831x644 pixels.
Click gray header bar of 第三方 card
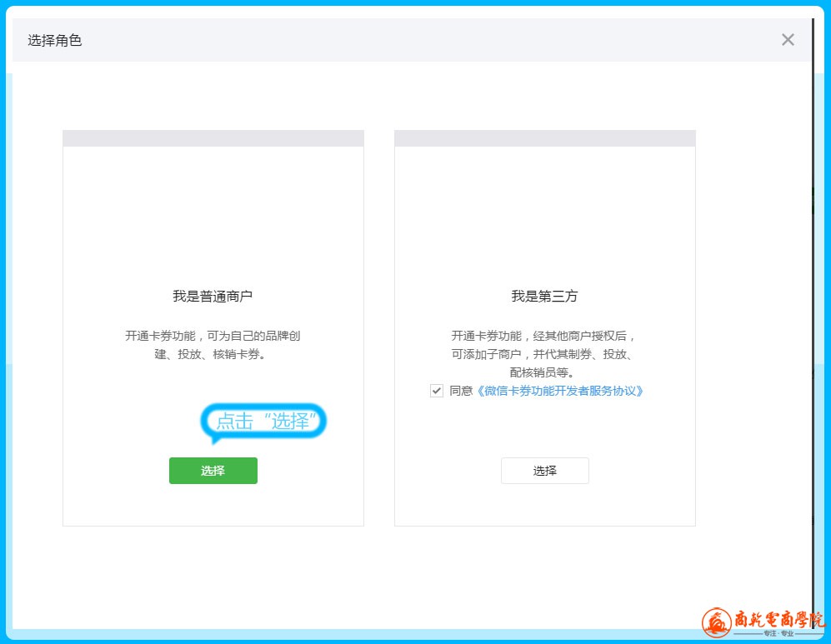[x=544, y=138]
